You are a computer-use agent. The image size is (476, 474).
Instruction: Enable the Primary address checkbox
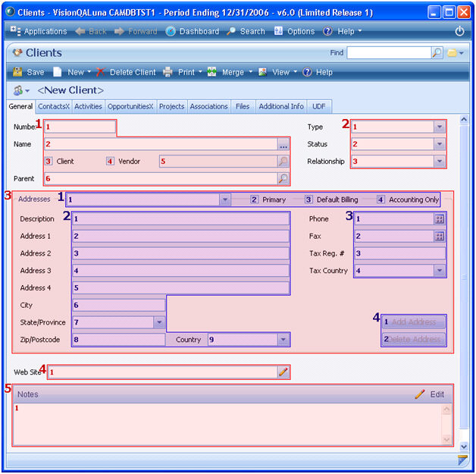tap(255, 200)
